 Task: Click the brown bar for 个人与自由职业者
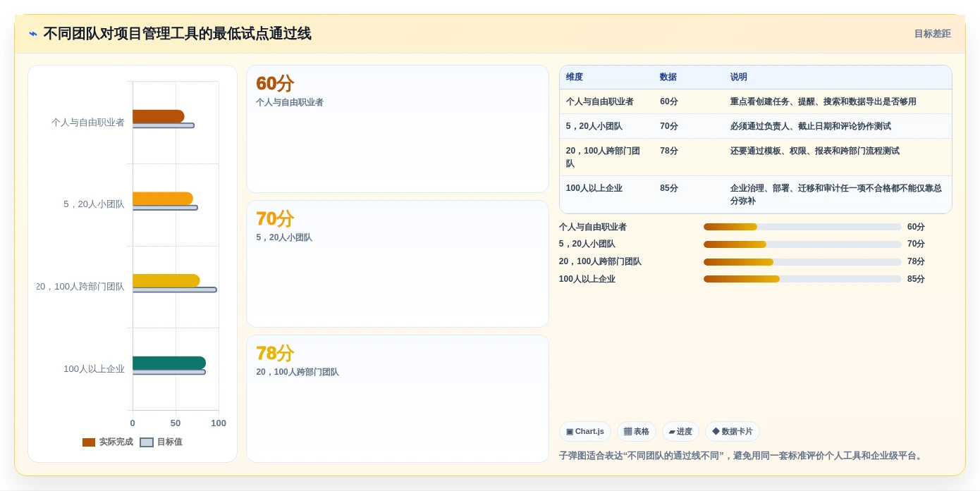click(159, 116)
